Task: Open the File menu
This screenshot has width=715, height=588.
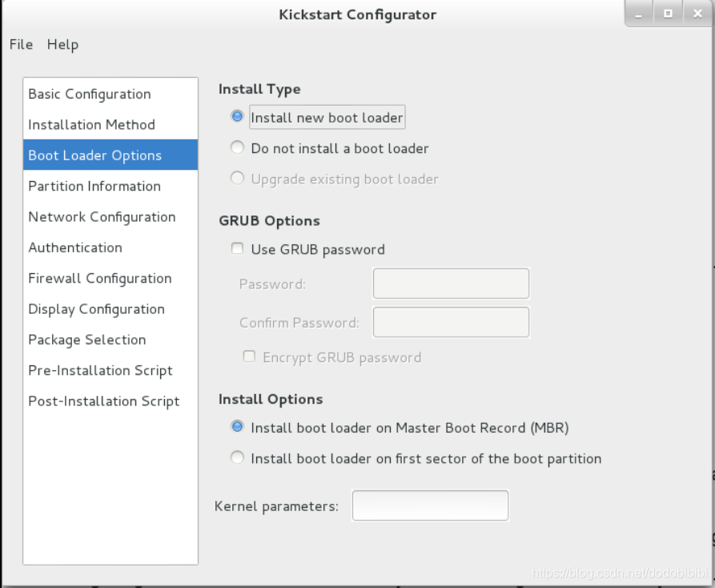Action: coord(21,45)
